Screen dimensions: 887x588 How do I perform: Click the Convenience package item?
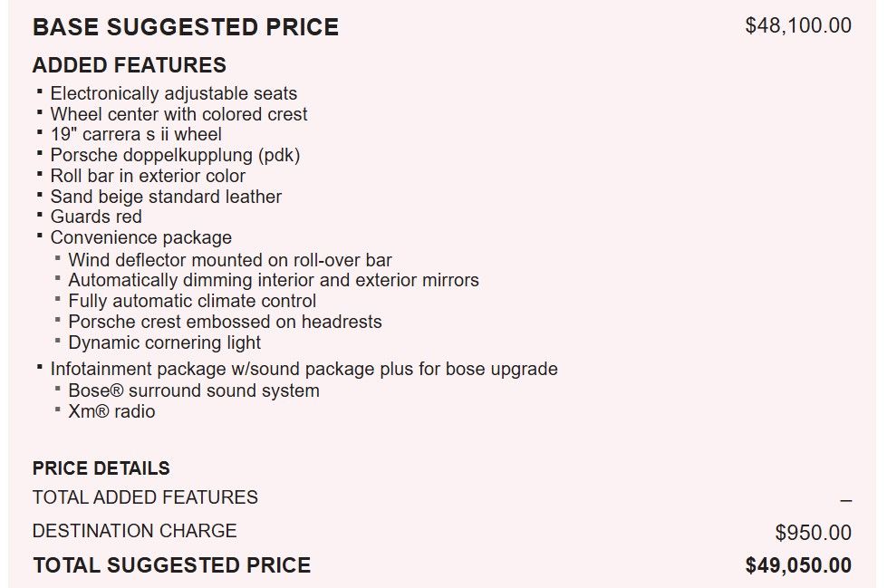click(141, 237)
